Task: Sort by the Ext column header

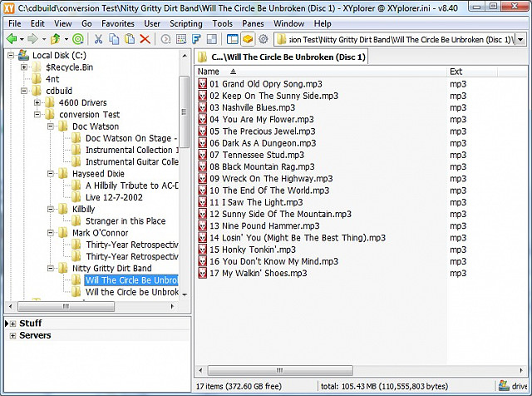Action: [472, 72]
